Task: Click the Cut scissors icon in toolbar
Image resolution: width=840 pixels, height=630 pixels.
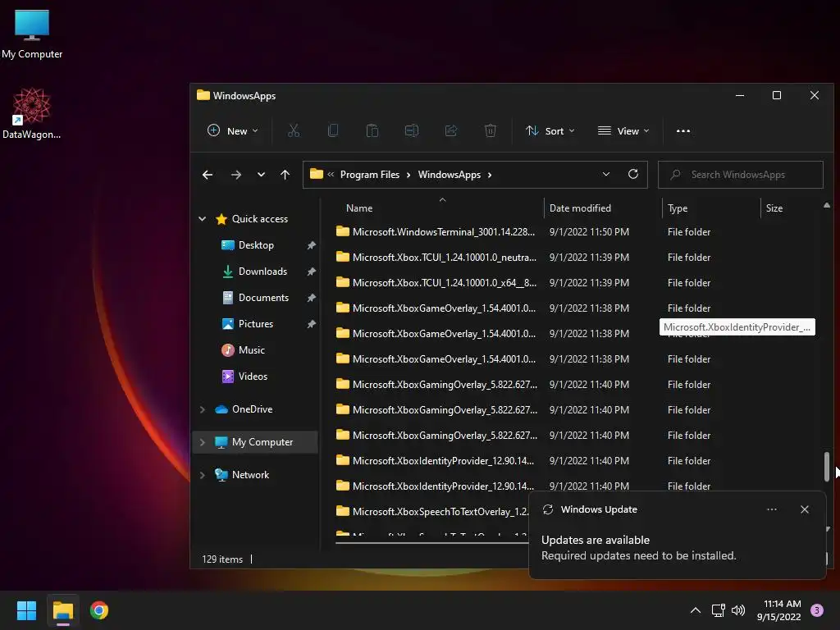Action: 294,130
